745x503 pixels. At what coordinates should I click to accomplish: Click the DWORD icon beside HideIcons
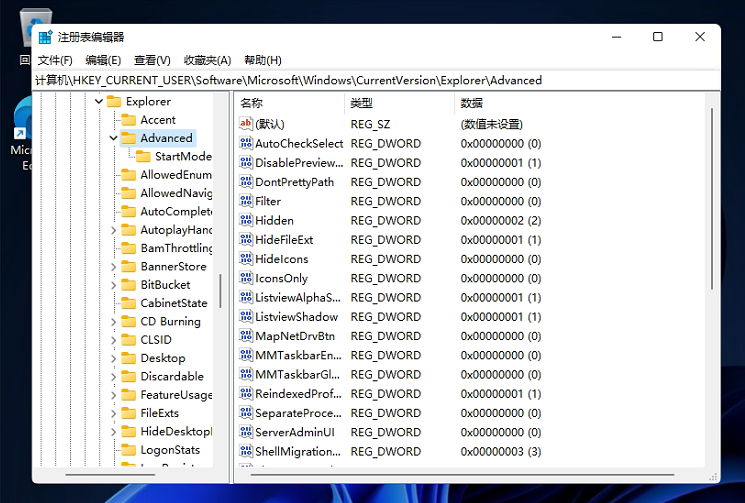pyautogui.click(x=246, y=258)
